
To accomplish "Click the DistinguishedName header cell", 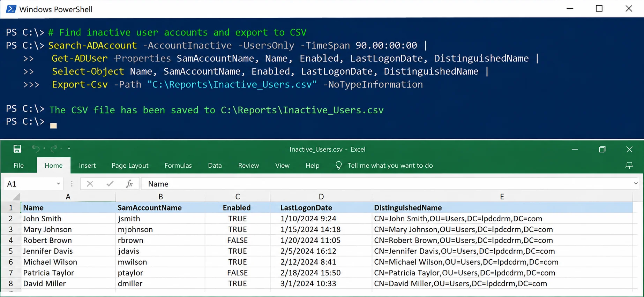I will (502, 208).
